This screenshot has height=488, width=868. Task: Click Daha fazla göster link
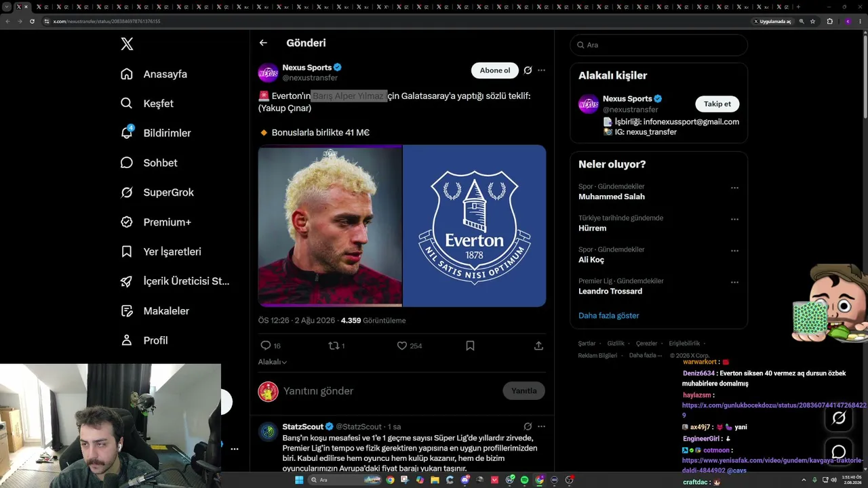tap(609, 316)
